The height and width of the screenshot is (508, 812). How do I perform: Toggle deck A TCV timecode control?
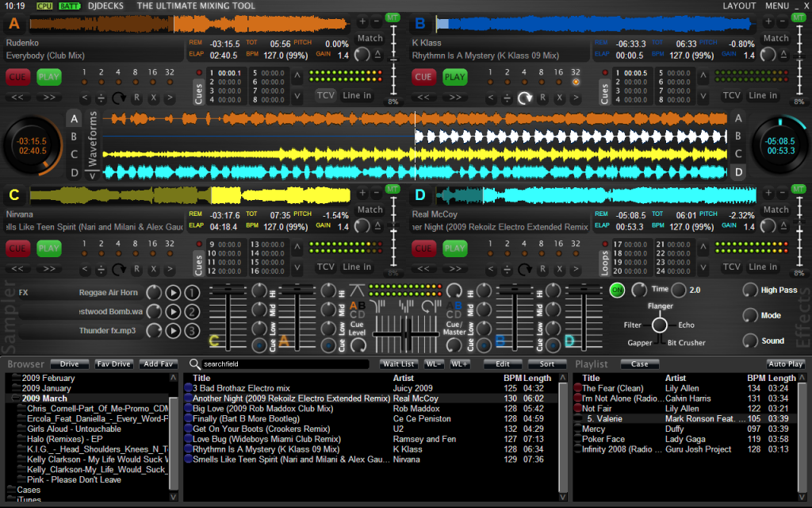tap(326, 95)
